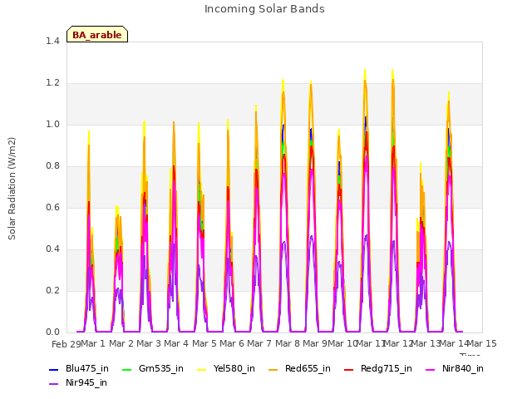
Task: Click the Mar 6 x-axis tick label
Action: click(232, 343)
